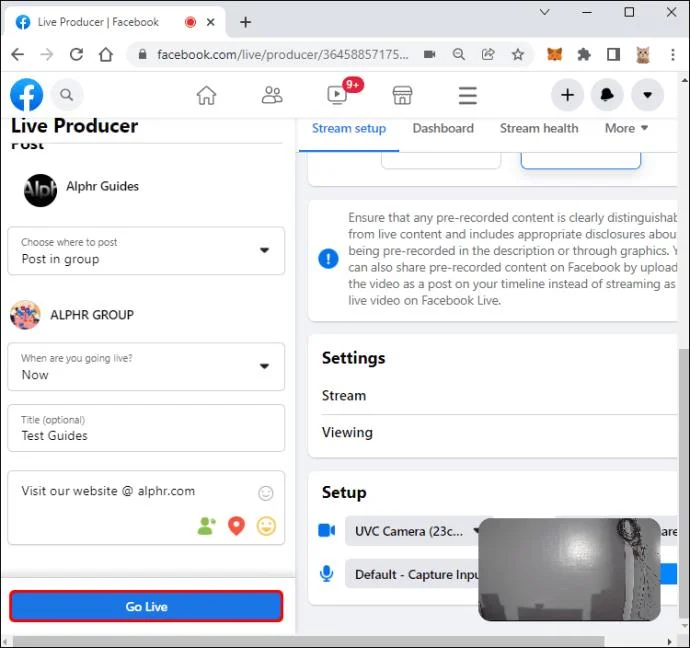
Task: Switch to the Dashboard tab
Action: point(443,128)
